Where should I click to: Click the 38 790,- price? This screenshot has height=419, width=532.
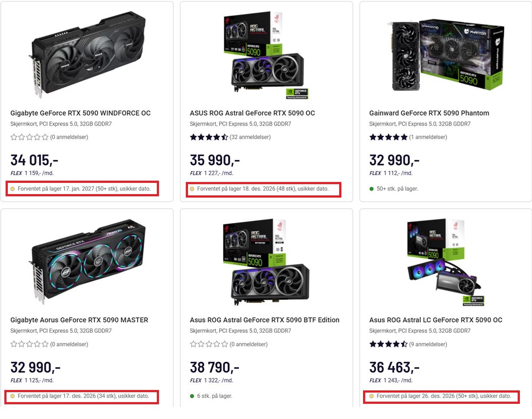(x=214, y=367)
